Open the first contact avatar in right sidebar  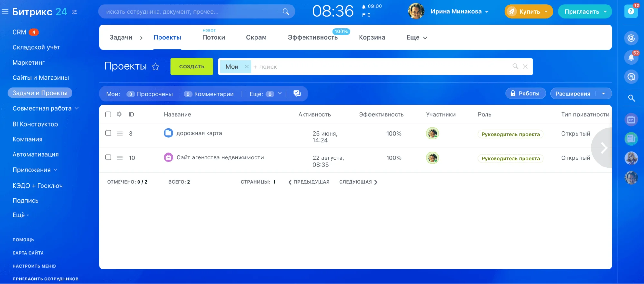[x=631, y=158]
